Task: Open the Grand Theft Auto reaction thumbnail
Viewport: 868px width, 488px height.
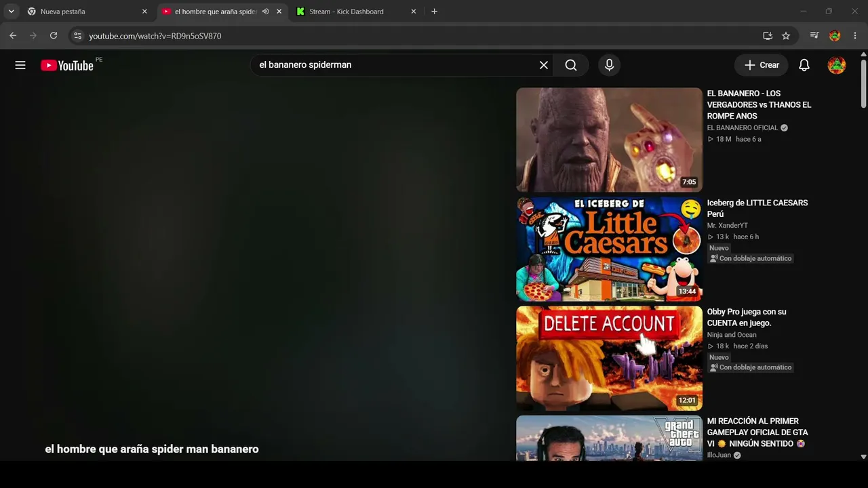Action: 609,438
